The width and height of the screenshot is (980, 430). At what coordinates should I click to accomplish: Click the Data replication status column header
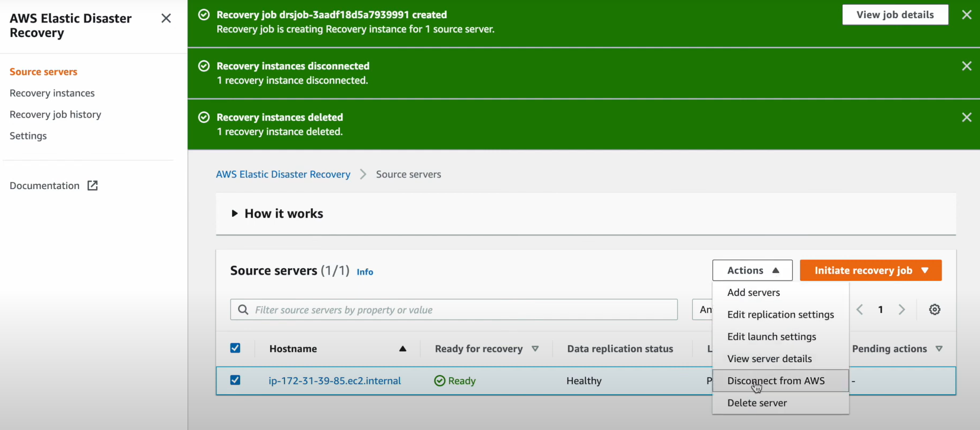coord(620,349)
